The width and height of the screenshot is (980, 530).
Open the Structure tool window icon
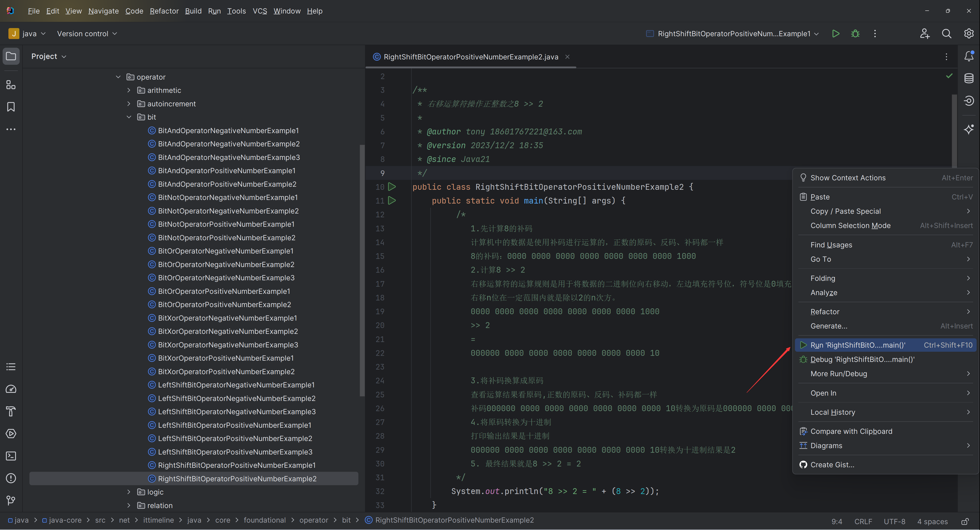tap(11, 85)
